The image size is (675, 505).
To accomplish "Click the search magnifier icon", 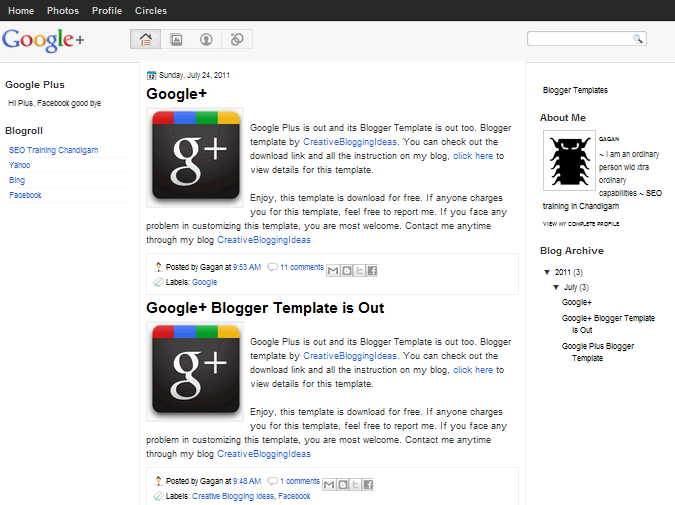I will 638,39.
